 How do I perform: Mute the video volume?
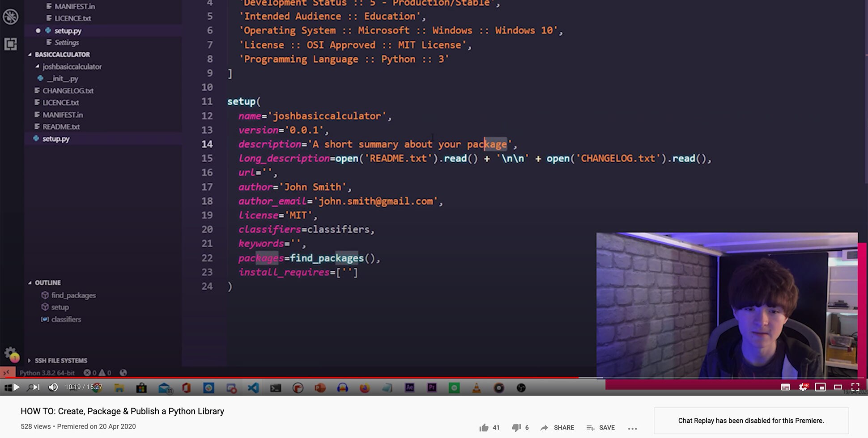point(53,387)
